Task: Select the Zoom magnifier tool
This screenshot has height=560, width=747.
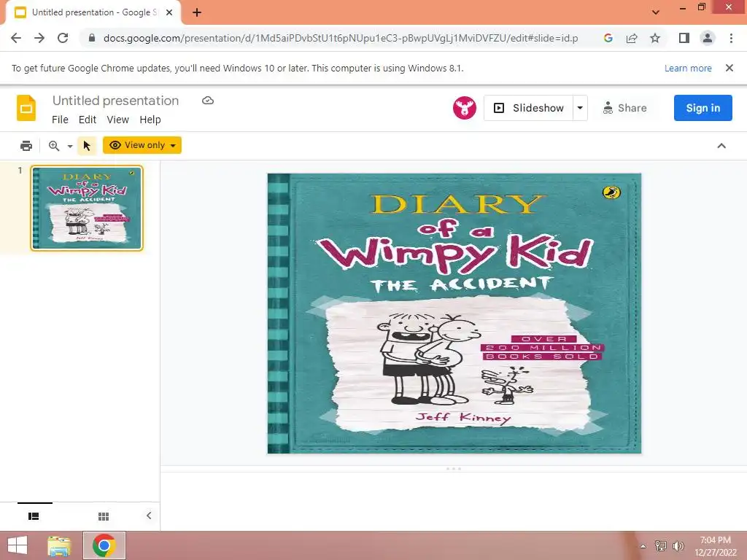Action: coord(54,146)
